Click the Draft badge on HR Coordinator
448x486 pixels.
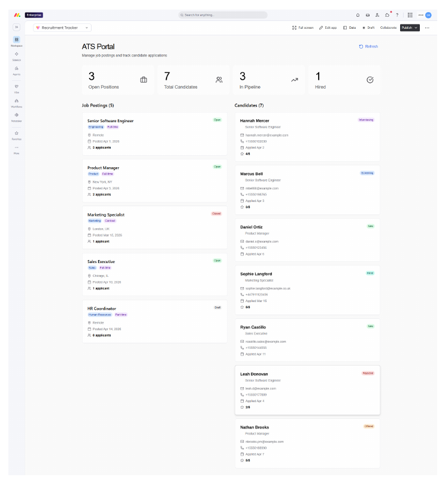point(217,307)
